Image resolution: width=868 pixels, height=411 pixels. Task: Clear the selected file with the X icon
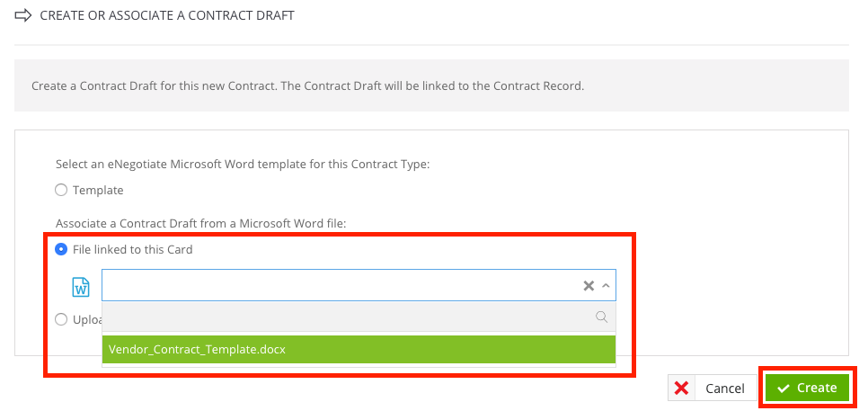tap(589, 286)
